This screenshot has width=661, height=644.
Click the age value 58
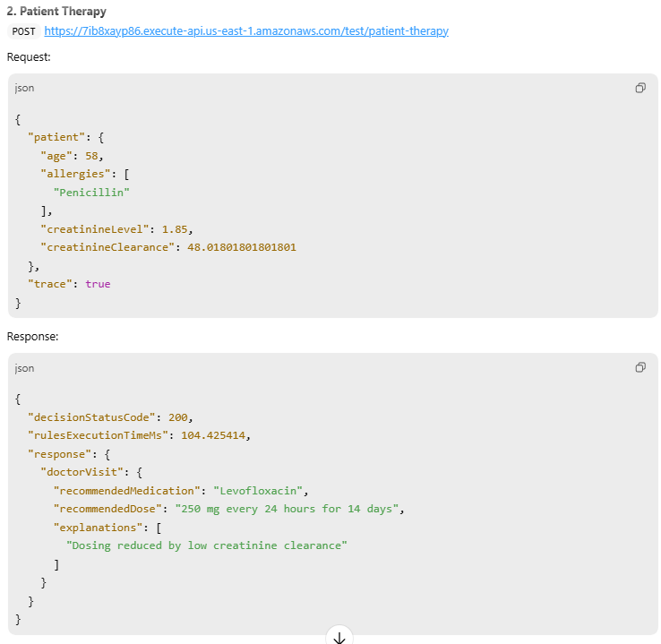tap(91, 155)
